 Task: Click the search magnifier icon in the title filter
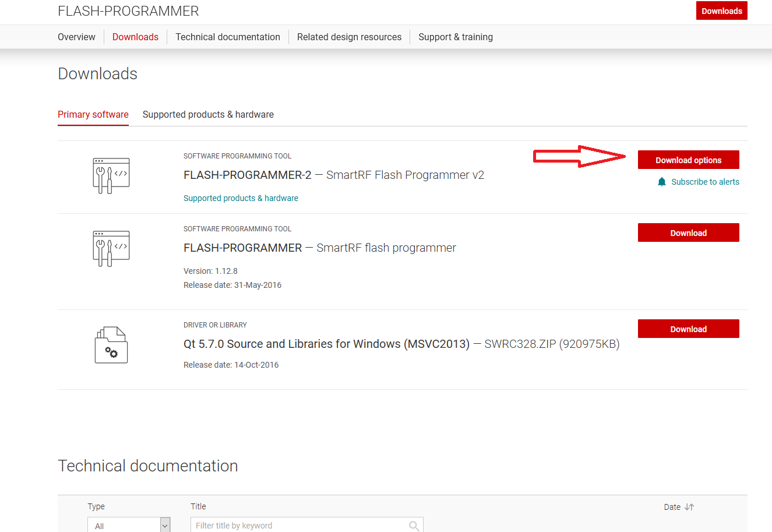click(414, 526)
